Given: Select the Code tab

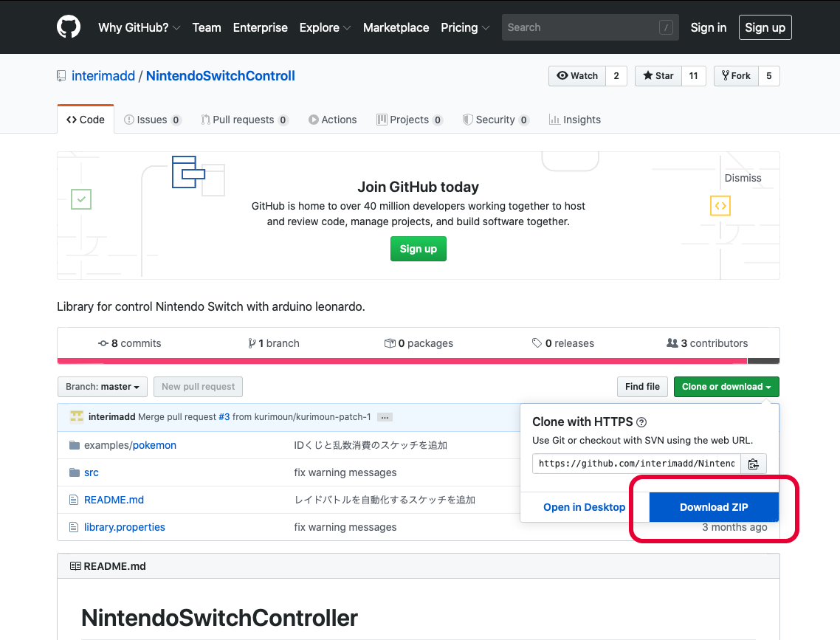Looking at the screenshot, I should click(86, 120).
